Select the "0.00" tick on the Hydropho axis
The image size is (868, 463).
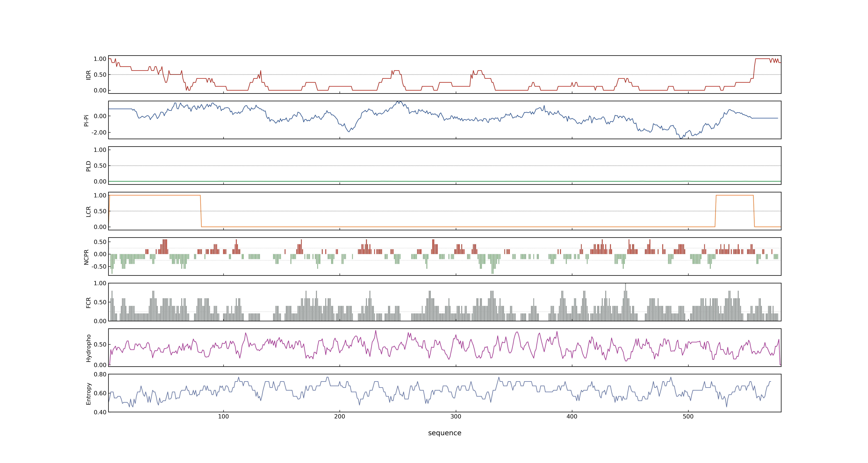click(100, 365)
